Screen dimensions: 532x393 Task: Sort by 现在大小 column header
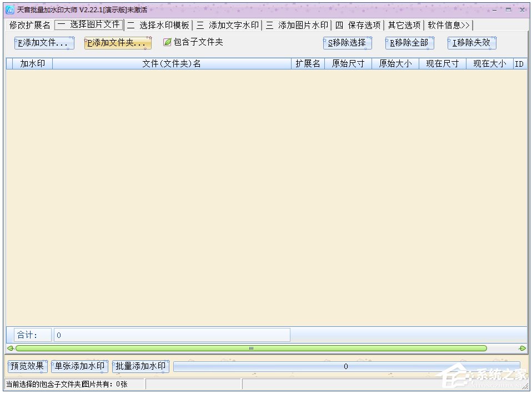pos(490,64)
